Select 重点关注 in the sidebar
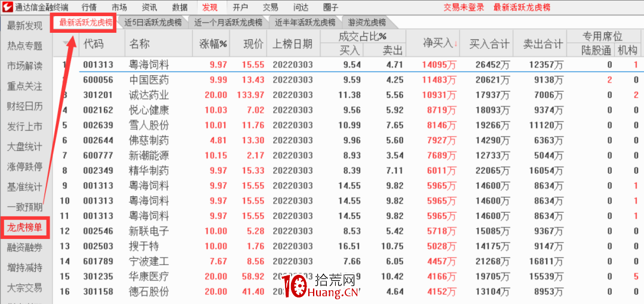Screen dimensions: 644x304 pyautogui.click(x=24, y=86)
